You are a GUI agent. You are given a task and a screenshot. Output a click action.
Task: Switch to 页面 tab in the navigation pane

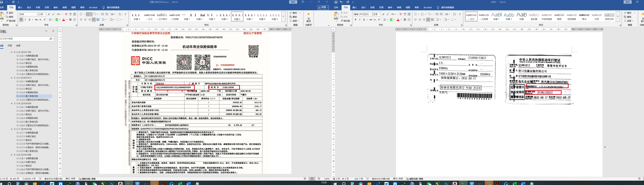pos(10,46)
